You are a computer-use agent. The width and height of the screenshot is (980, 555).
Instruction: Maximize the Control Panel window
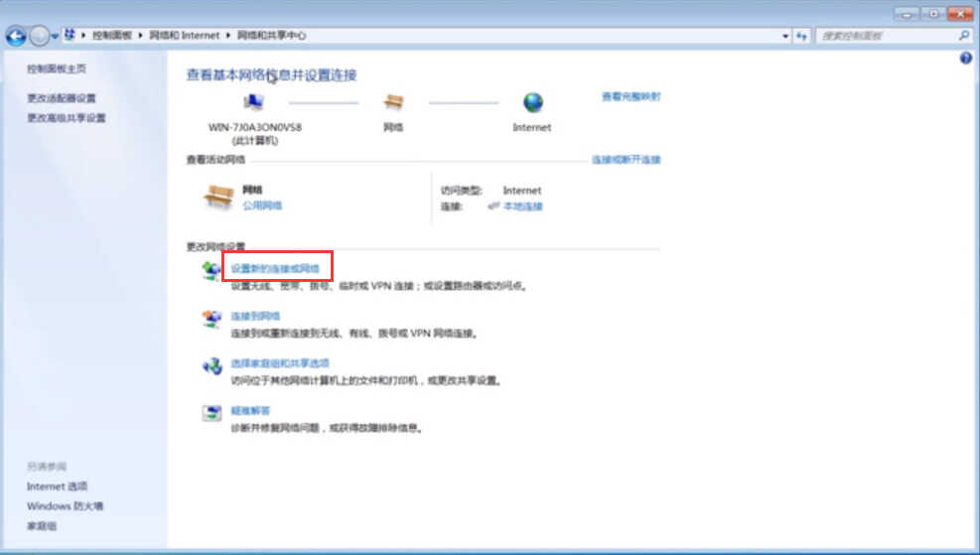pyautogui.click(x=933, y=13)
